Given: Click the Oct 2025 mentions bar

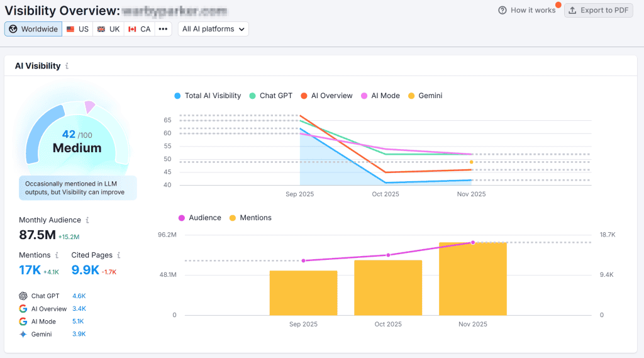Looking at the screenshot, I should click(388, 288).
